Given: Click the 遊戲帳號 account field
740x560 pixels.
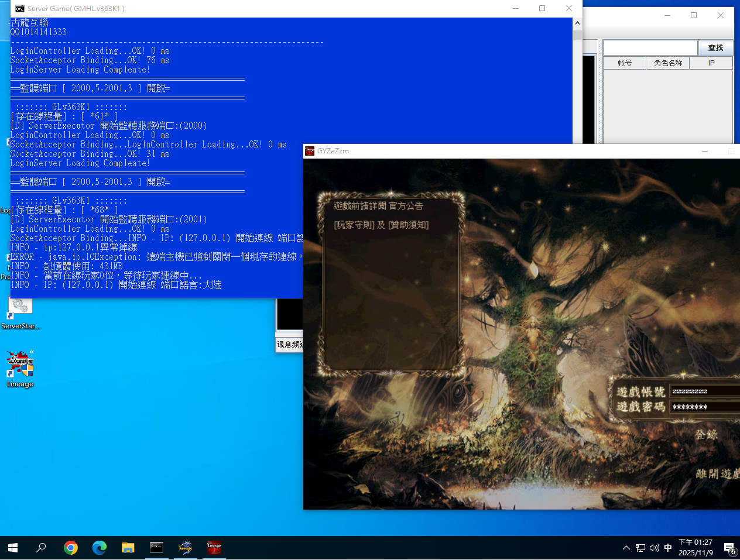Looking at the screenshot, I should 705,391.
